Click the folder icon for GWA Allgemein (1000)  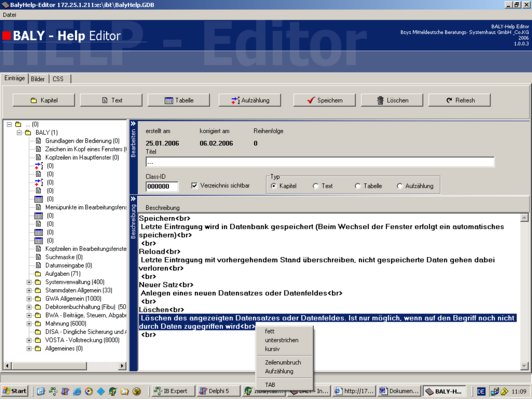point(38,299)
